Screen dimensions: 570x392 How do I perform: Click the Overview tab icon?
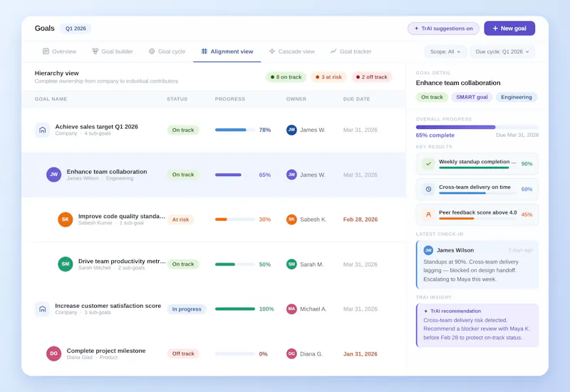(x=46, y=51)
